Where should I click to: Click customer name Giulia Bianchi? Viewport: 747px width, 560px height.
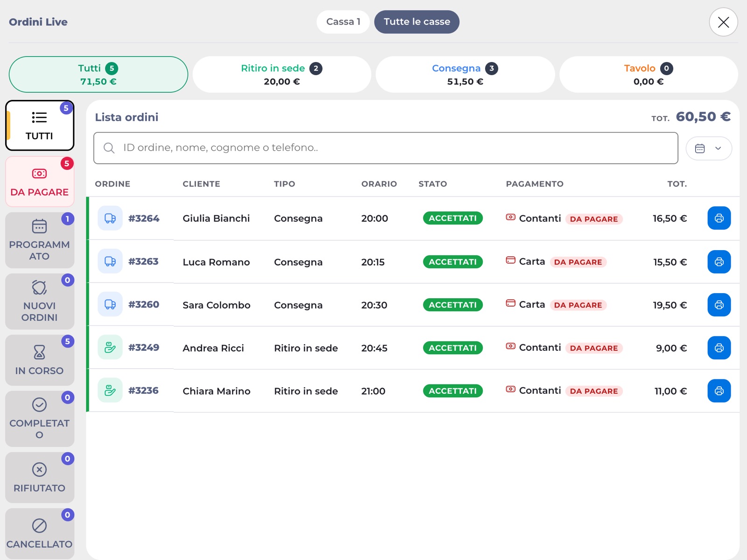tap(216, 218)
